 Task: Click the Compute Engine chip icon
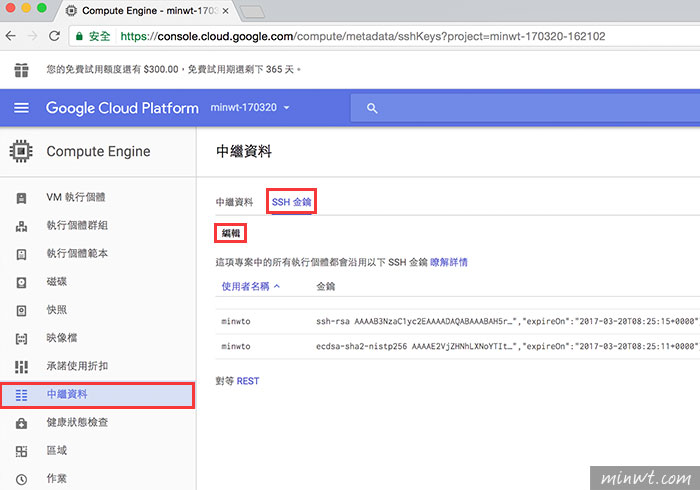coord(21,151)
